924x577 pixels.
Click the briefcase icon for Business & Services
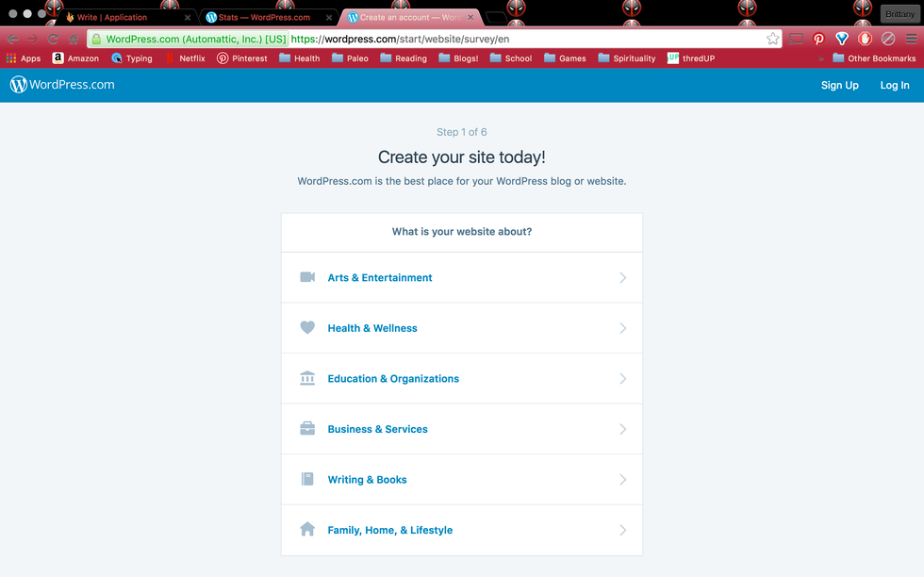(307, 429)
